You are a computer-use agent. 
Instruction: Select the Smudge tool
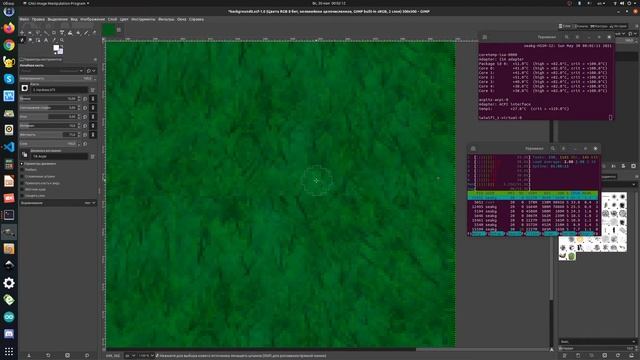click(x=30, y=40)
